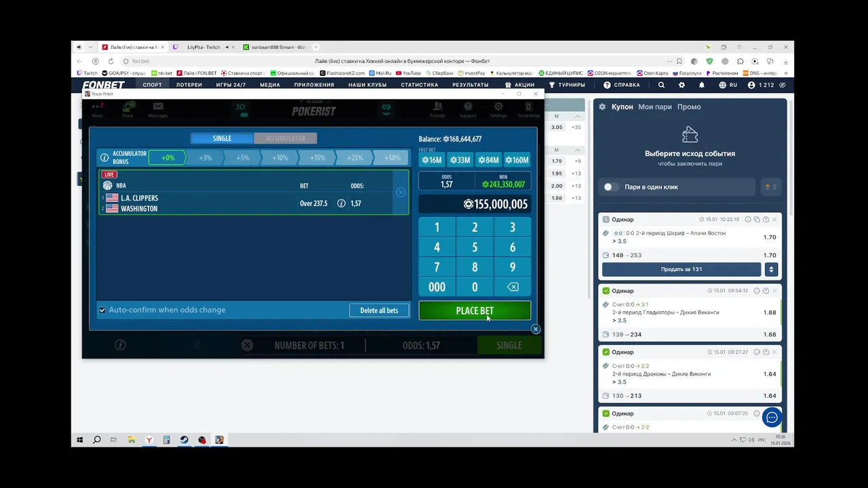Open info on the 10:25:19 Одинар bet
The height and width of the screenshot is (488, 868).
(748, 220)
